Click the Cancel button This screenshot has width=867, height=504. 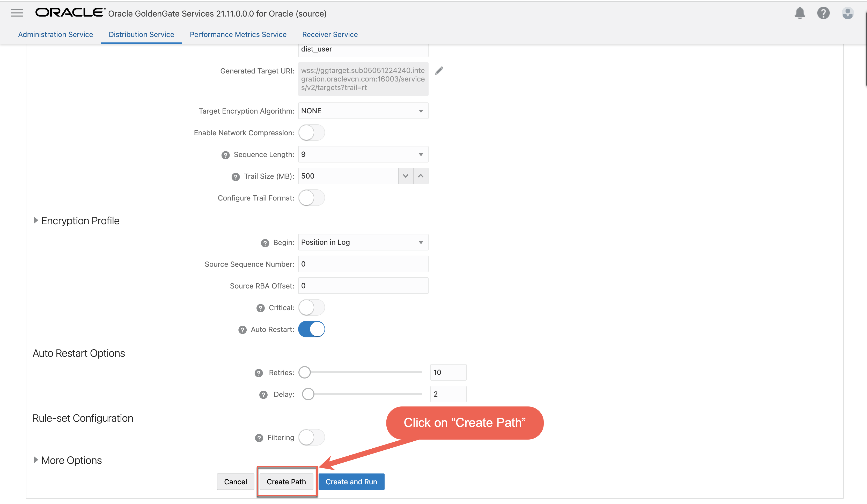pyautogui.click(x=235, y=482)
